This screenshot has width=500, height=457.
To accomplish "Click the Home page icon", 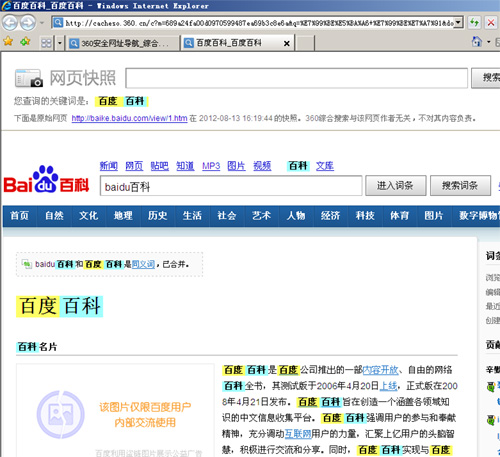I will (x=477, y=42).
